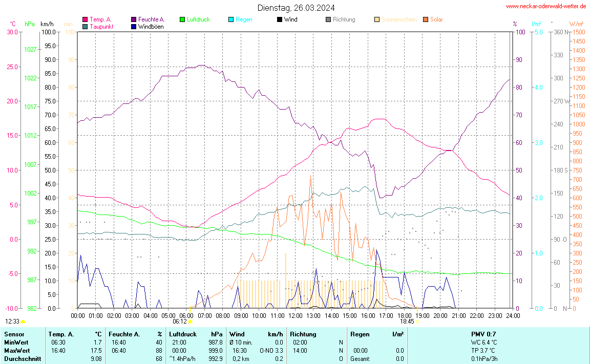Click the teal Taupunkt legend square
This screenshot has height=364, width=590.
click(x=85, y=26)
